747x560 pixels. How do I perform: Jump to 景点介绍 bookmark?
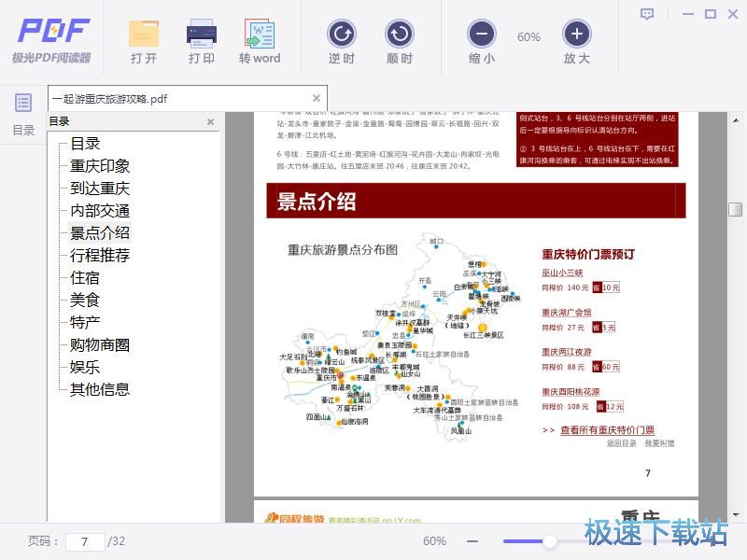(x=99, y=232)
